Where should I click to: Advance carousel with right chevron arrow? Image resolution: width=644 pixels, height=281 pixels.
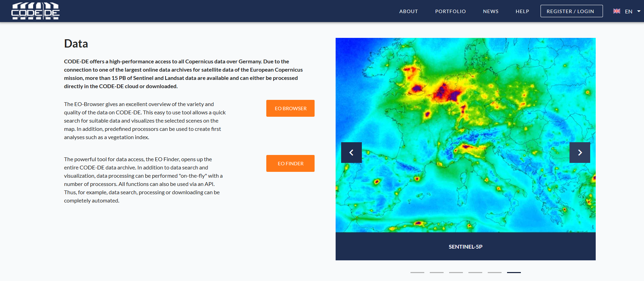tap(579, 153)
